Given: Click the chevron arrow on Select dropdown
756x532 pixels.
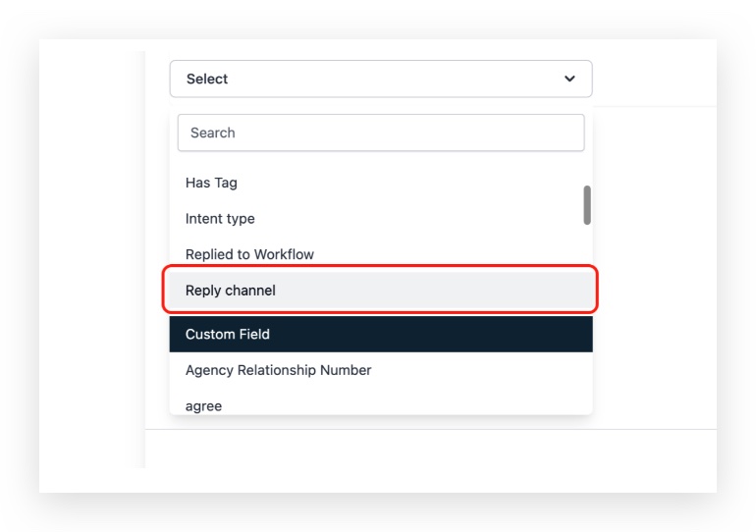Looking at the screenshot, I should click(x=569, y=79).
